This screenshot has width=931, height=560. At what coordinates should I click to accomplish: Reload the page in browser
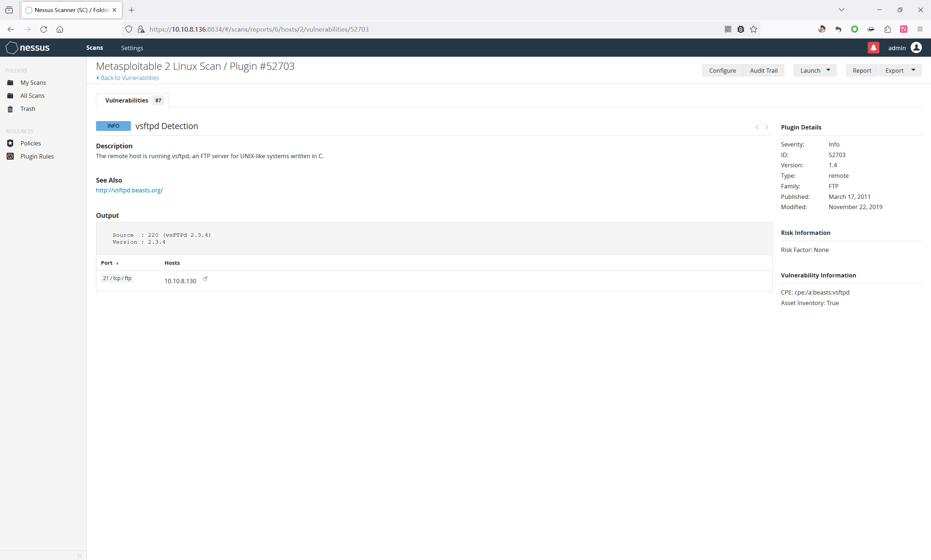(x=43, y=29)
